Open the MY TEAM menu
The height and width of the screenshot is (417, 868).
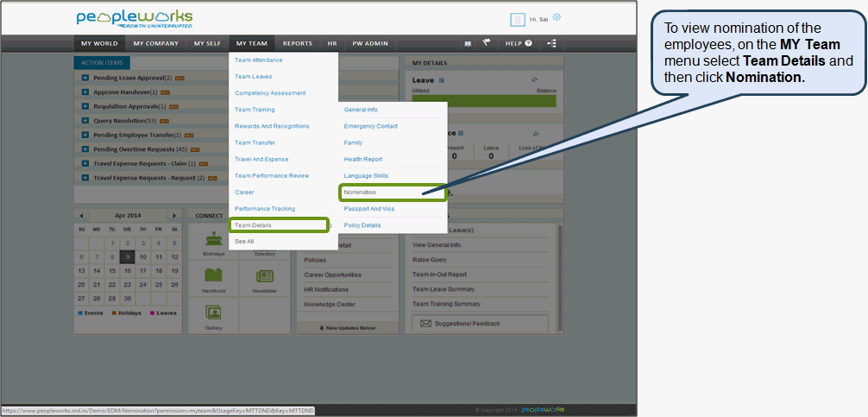[251, 44]
